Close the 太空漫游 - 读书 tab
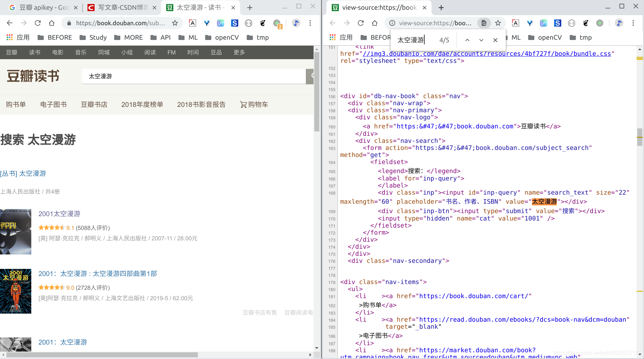This screenshot has width=644, height=359. [x=233, y=7]
